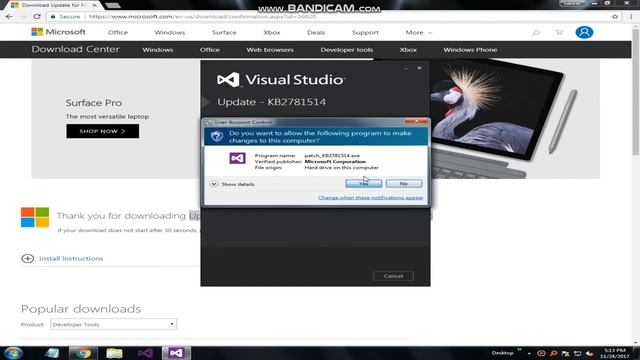Minimize the Visual Studio installer window
The image size is (640, 360).
point(406,68)
